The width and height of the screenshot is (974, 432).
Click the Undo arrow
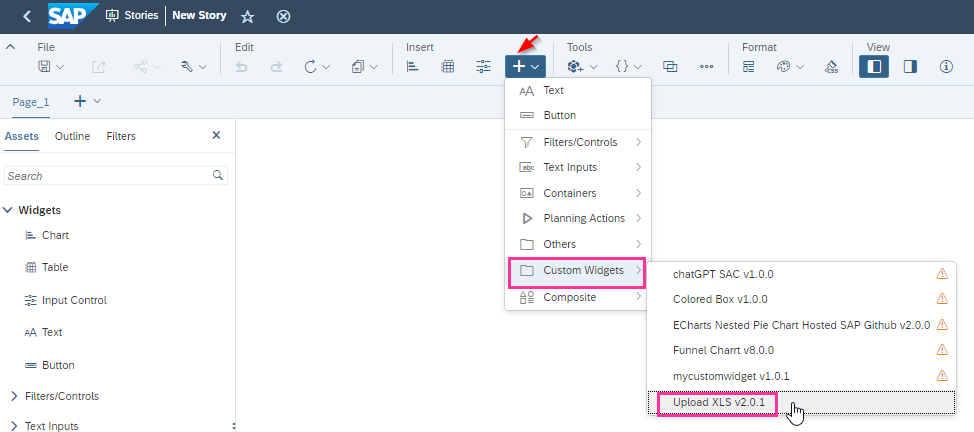(x=240, y=67)
